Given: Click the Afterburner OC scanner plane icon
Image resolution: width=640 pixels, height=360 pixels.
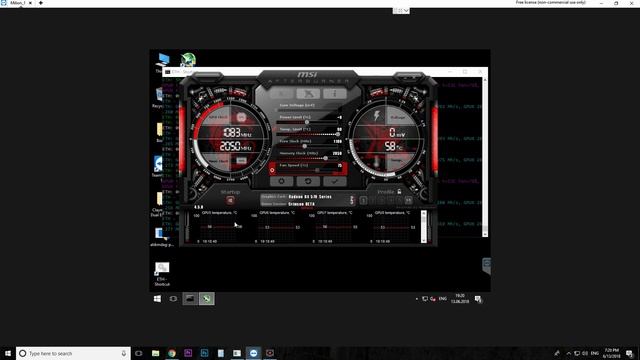Looking at the screenshot, I should coord(308,94).
